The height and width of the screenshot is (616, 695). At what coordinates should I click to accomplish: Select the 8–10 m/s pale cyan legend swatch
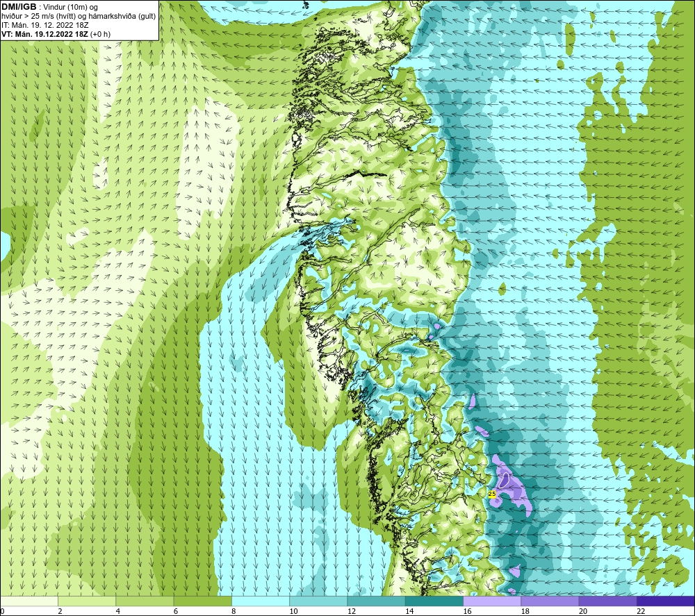260,601
